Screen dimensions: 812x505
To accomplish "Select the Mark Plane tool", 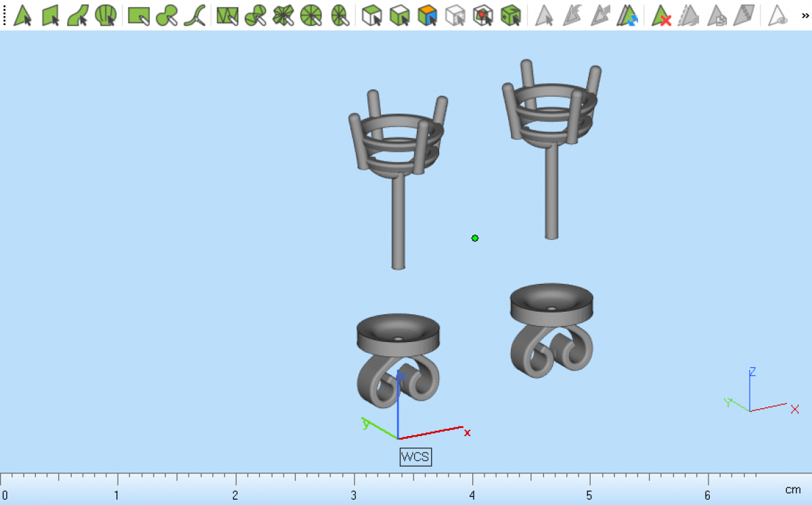I will point(51,15).
